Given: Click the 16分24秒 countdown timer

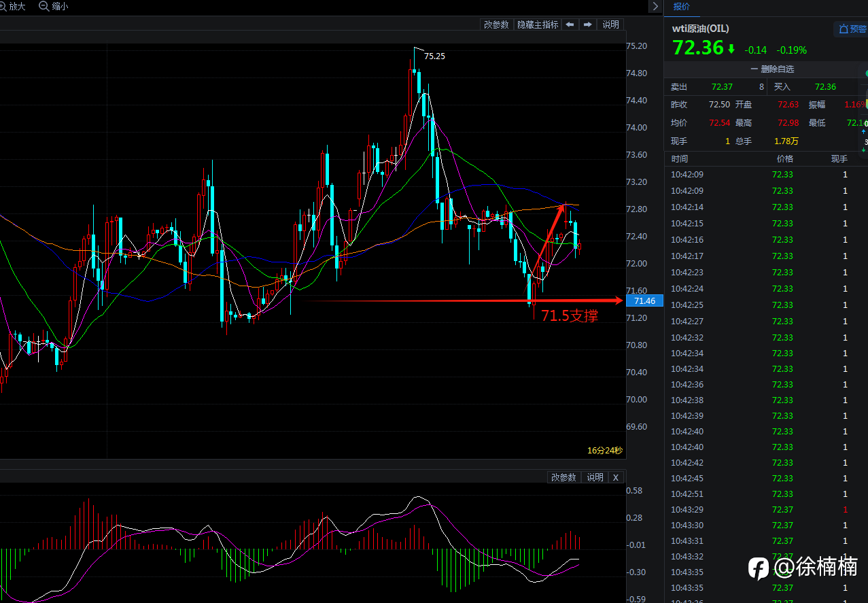Looking at the screenshot, I should tap(604, 451).
